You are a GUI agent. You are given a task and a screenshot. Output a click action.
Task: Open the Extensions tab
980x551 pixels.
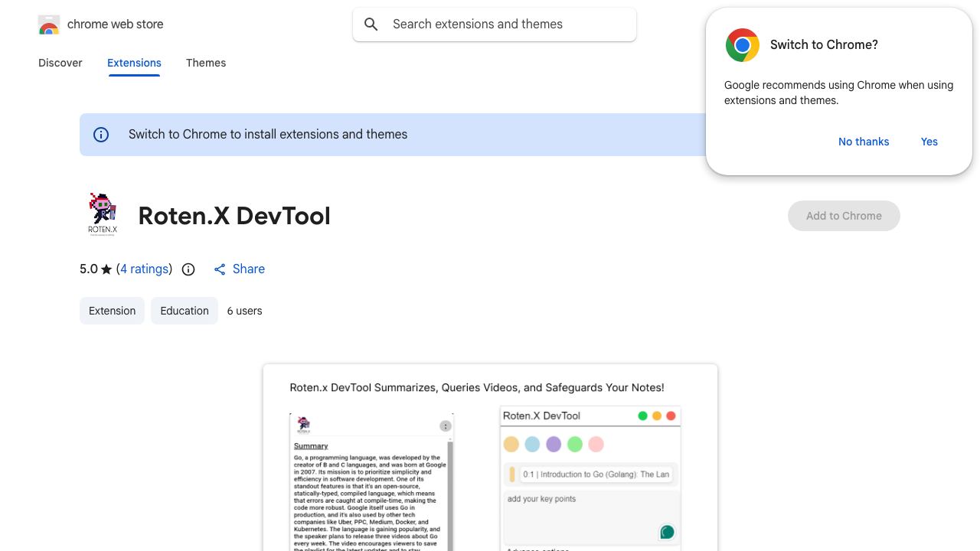click(134, 63)
